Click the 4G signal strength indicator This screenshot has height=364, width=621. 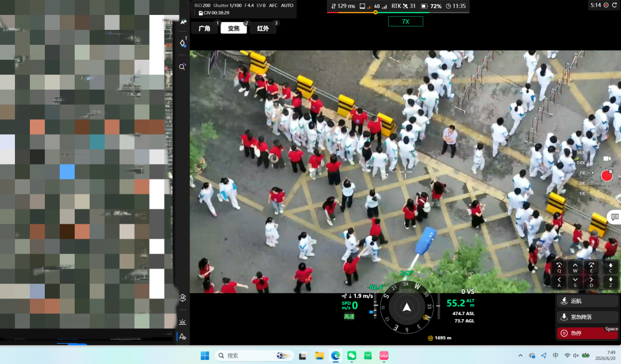380,6
